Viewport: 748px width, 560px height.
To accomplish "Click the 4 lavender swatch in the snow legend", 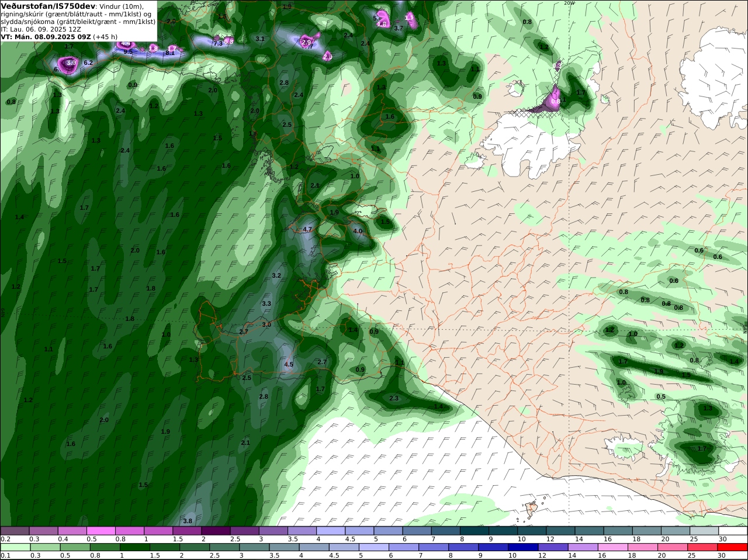I will [330, 531].
